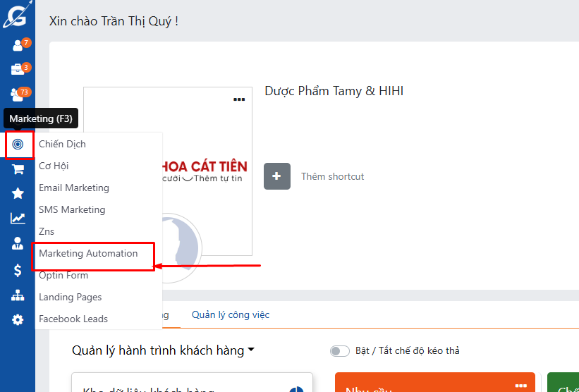This screenshot has width=579, height=392.
Task: Click the star icon in sidebar
Action: [18, 194]
